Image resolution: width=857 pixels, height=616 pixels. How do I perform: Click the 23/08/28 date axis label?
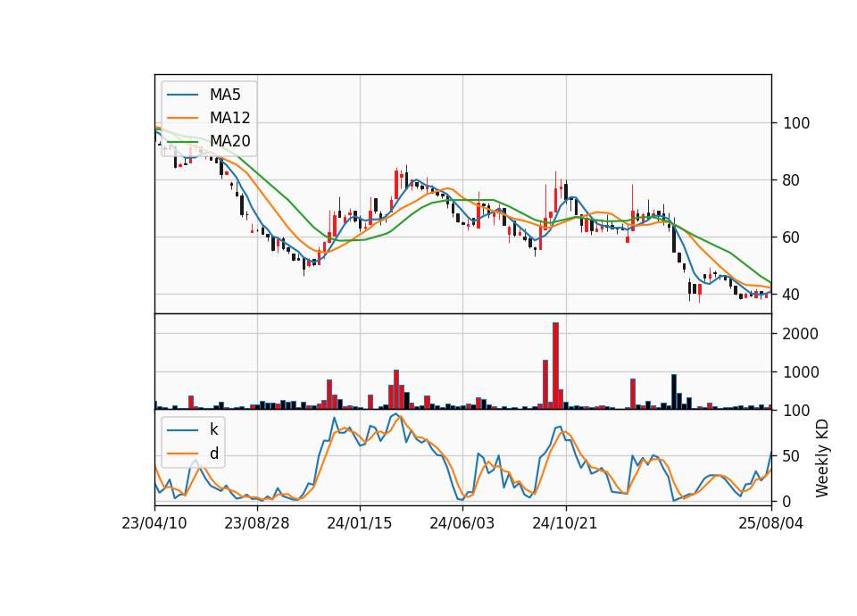pos(257,523)
